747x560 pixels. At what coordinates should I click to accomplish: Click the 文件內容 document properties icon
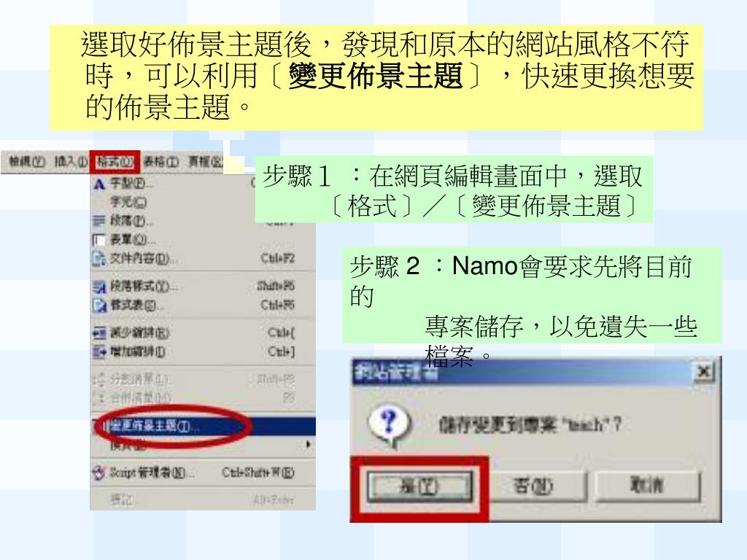click(x=98, y=259)
